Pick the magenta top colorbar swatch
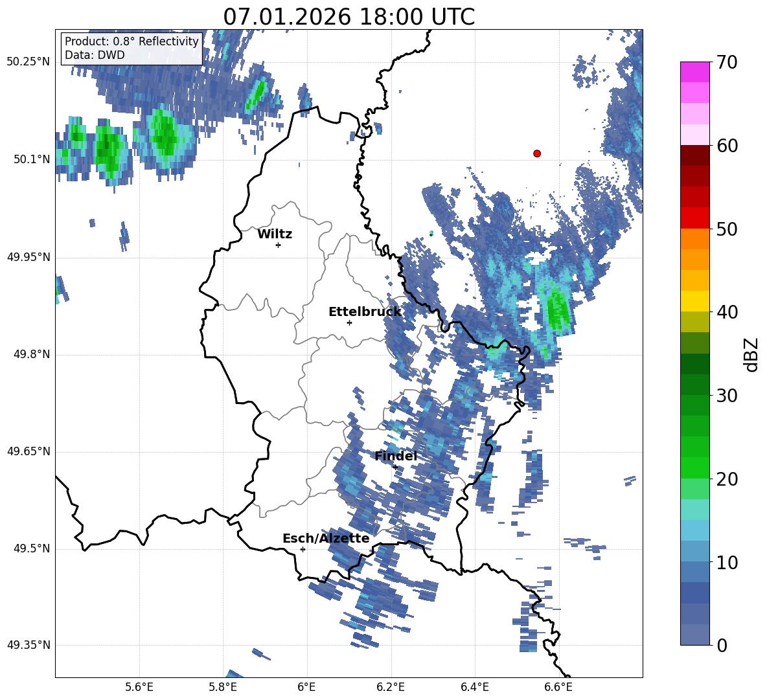The width and height of the screenshot is (767, 700). pos(694,73)
